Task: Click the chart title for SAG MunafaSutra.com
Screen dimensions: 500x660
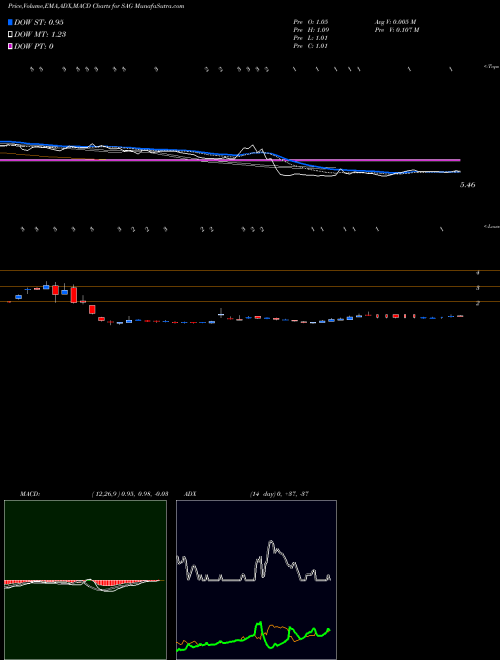Action: point(96,7)
